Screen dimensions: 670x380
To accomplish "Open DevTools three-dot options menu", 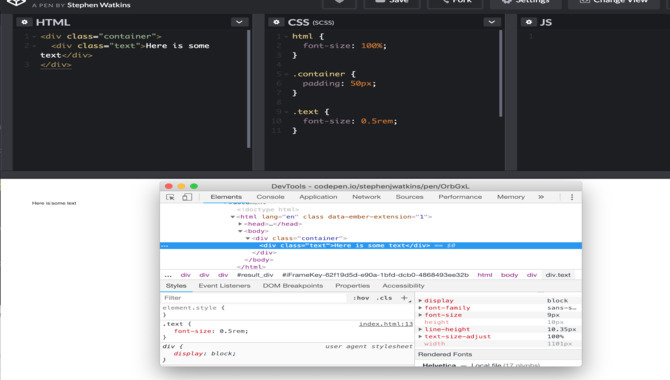I will coord(572,197).
